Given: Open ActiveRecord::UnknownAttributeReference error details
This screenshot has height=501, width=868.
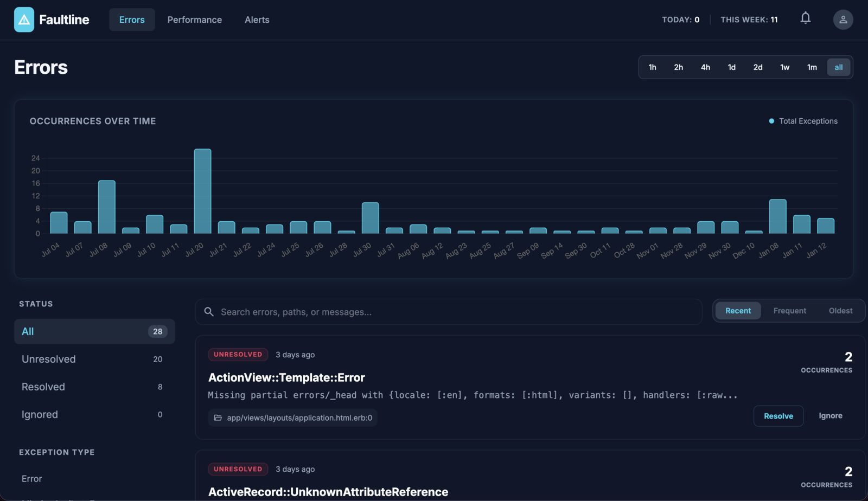Looking at the screenshot, I should [328, 492].
